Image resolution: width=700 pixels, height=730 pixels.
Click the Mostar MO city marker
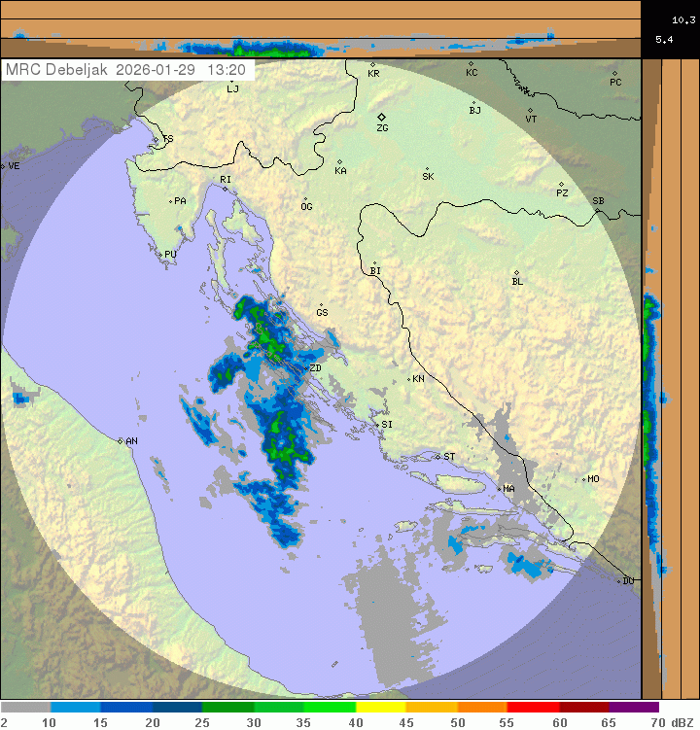point(583,478)
